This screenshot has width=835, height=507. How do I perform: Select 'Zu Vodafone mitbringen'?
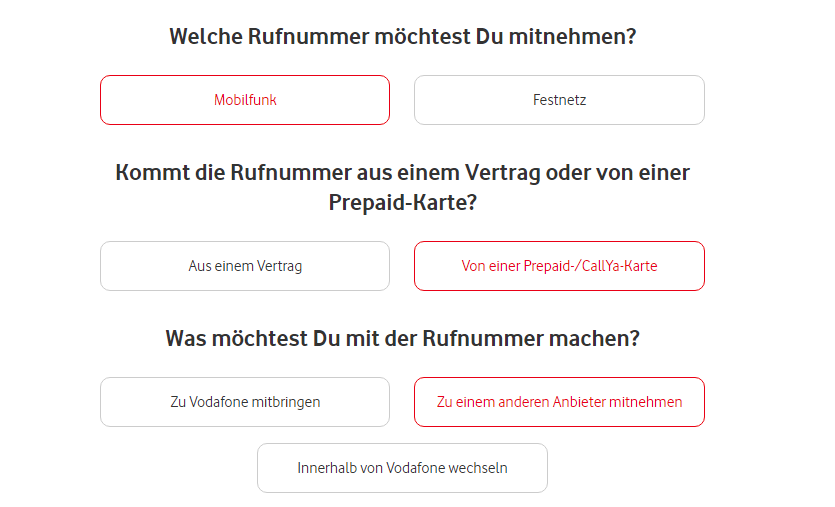tap(245, 402)
